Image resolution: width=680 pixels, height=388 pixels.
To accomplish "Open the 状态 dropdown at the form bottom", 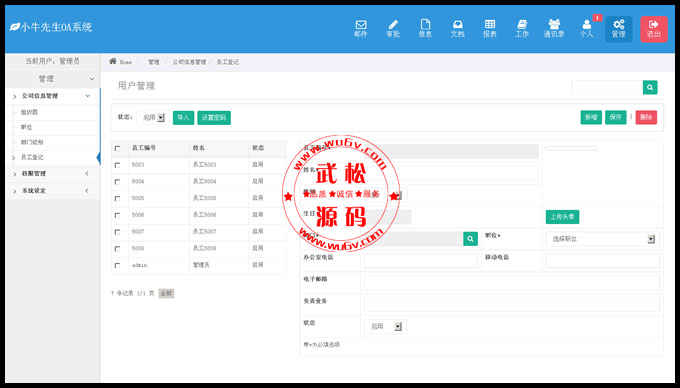I will [x=386, y=326].
